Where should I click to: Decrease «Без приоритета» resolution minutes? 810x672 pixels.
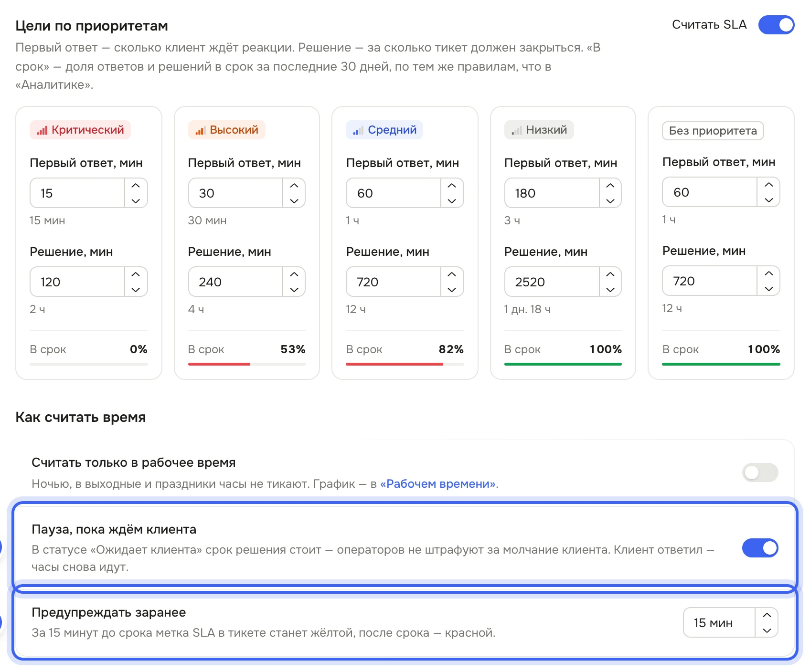(769, 289)
